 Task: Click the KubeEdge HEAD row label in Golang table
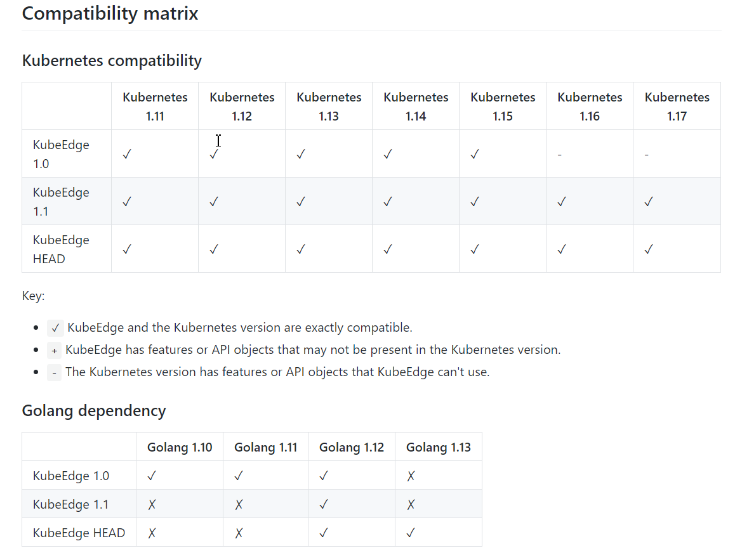point(79,533)
